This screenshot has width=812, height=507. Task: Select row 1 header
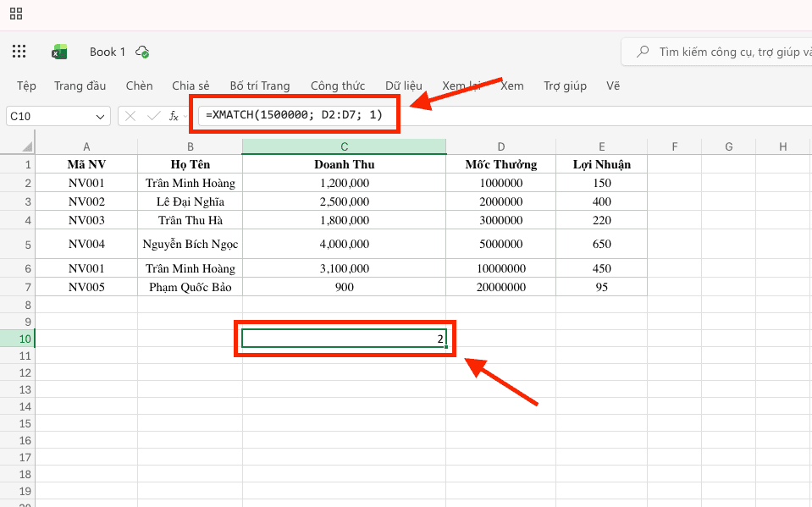pyautogui.click(x=18, y=165)
